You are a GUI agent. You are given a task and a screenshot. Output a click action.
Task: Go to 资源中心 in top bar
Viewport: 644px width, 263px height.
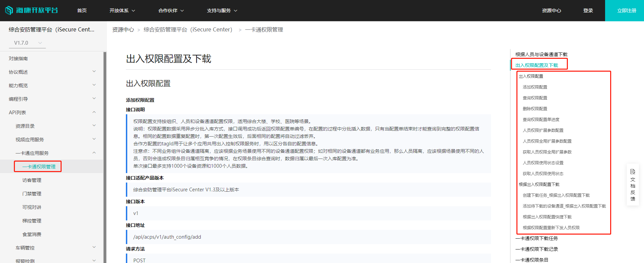551,10
